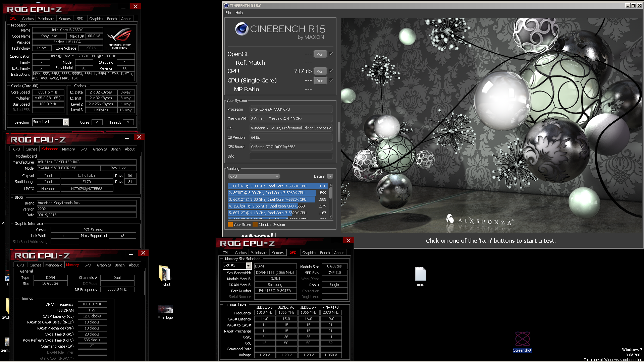Toggle the OpenGL test checkmark
Viewport: 644px width, 362px height.
point(331,54)
